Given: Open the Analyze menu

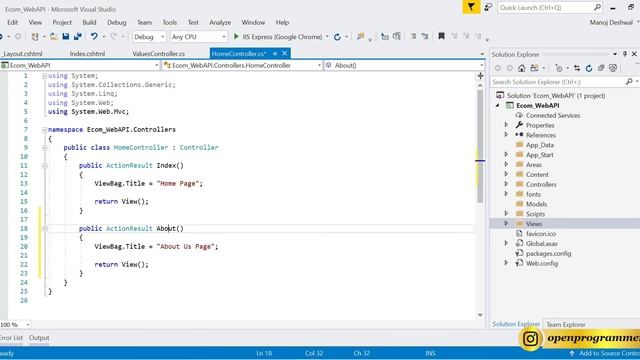Looking at the screenshot, I should [220, 22].
